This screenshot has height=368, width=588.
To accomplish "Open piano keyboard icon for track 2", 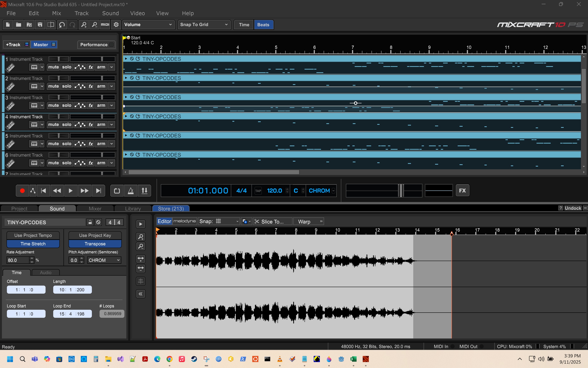I will click(x=34, y=86).
